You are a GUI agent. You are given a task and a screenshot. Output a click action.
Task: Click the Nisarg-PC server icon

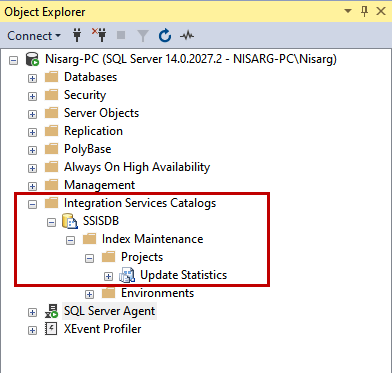pyautogui.click(x=32, y=59)
